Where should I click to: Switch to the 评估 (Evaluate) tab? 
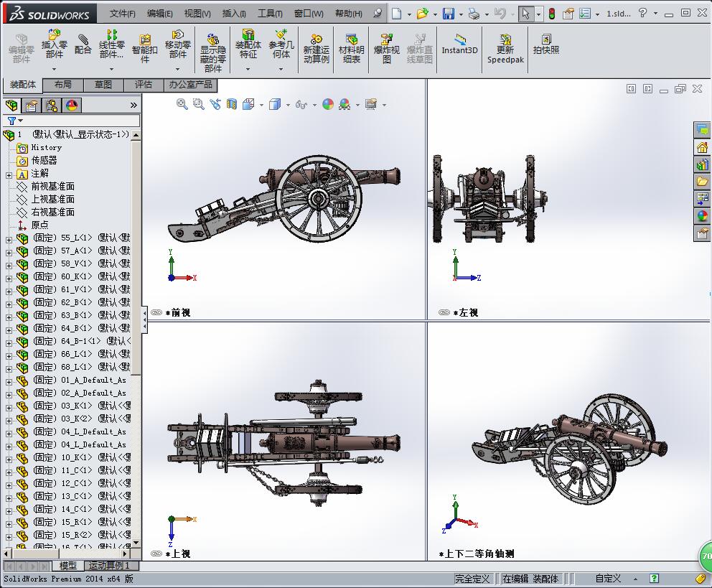pos(144,85)
